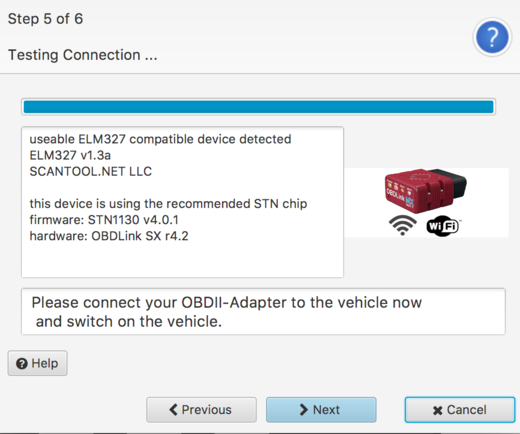The width and height of the screenshot is (520, 434).
Task: Click the 'Step 5 of 6' heading
Action: tap(45, 19)
